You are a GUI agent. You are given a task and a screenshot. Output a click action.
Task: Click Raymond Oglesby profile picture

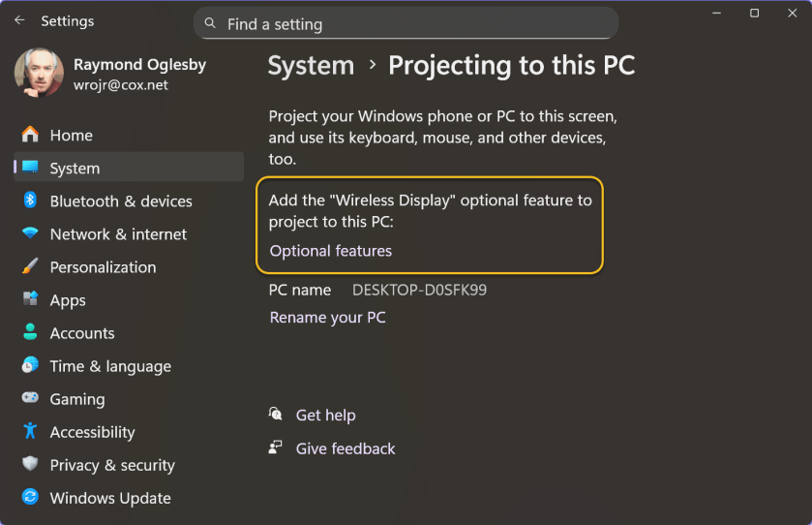[40, 75]
